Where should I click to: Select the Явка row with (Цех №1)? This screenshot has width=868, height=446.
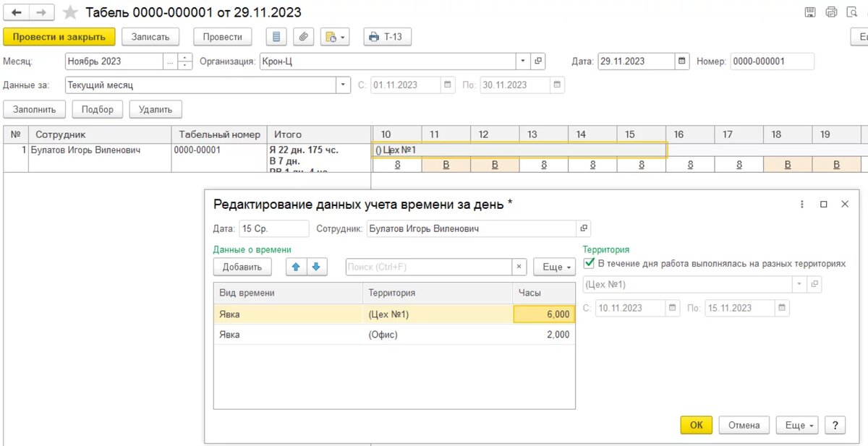point(394,314)
